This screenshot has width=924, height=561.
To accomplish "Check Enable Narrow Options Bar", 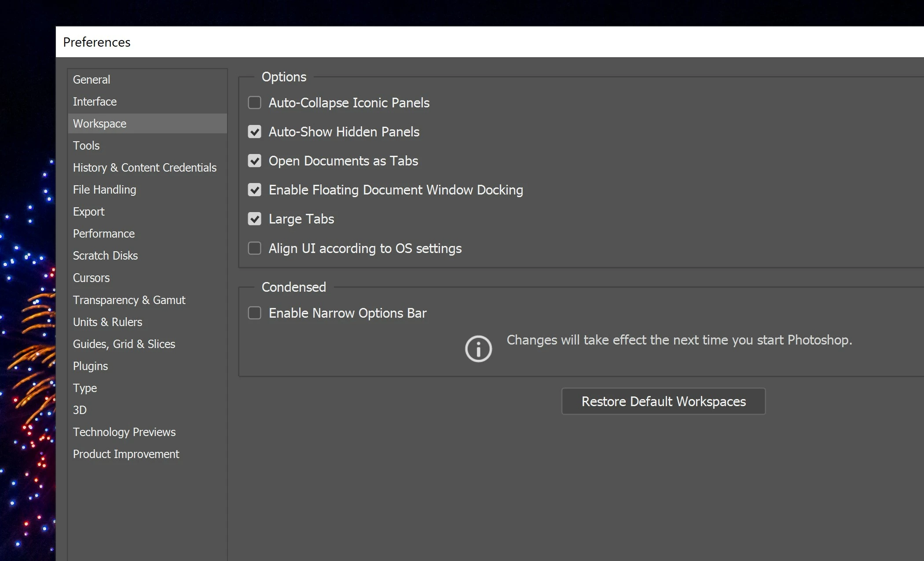I will [254, 313].
